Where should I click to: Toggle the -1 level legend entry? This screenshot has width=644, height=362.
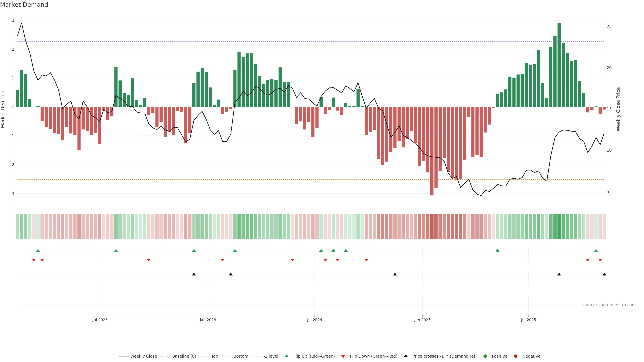(271, 356)
